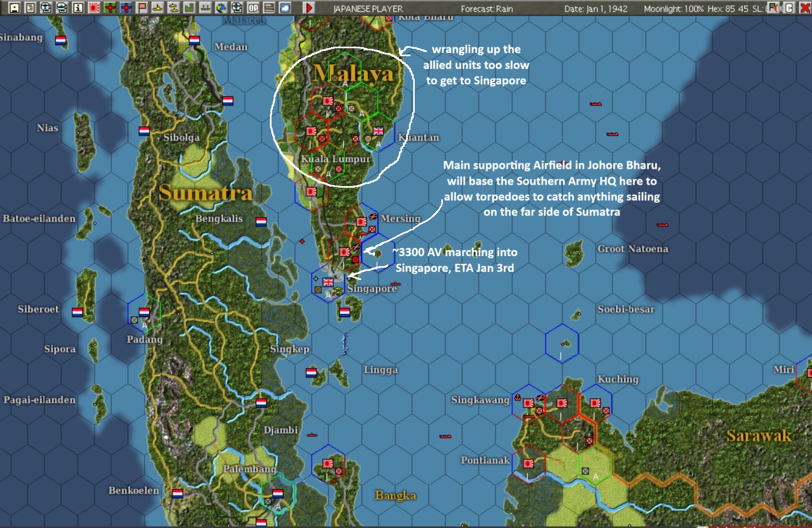Click the keypad-style toolbar icon
This screenshot has width=812, height=528.
tap(269, 7)
